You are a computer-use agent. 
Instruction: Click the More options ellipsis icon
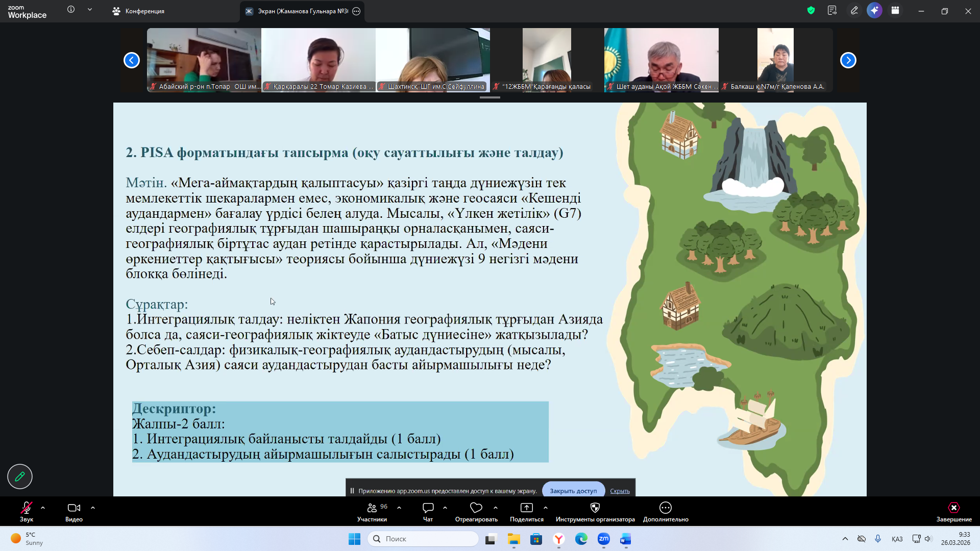pos(665,508)
